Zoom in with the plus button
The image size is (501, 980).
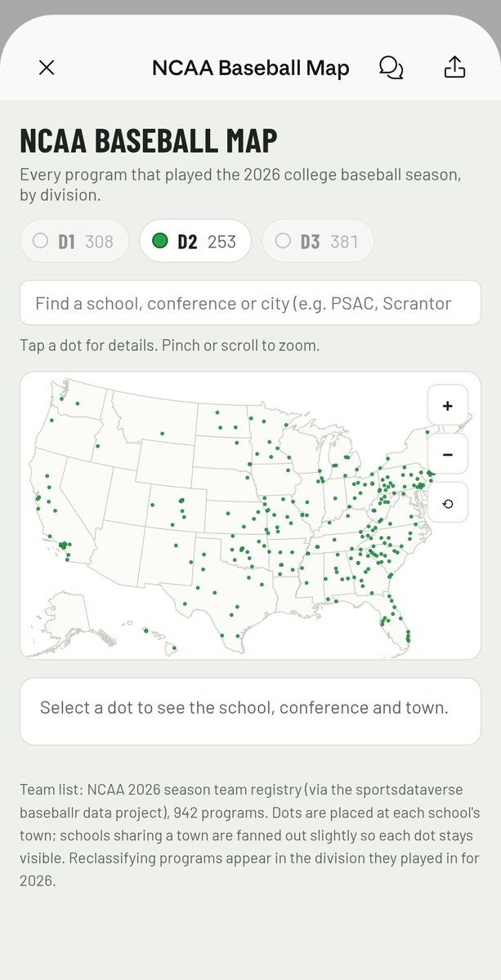[447, 405]
